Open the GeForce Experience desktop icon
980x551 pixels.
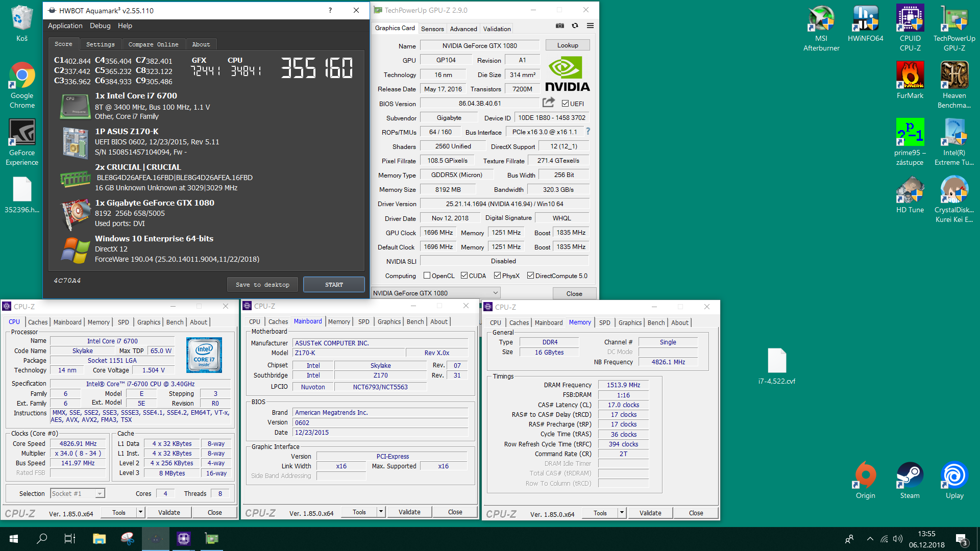point(22,142)
